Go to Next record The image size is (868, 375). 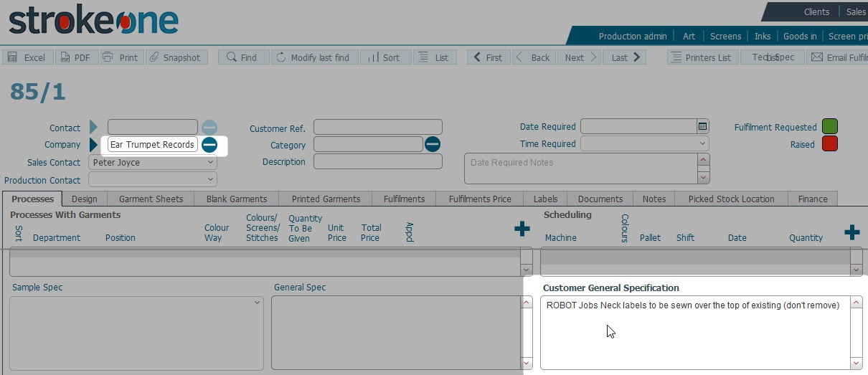tap(580, 57)
